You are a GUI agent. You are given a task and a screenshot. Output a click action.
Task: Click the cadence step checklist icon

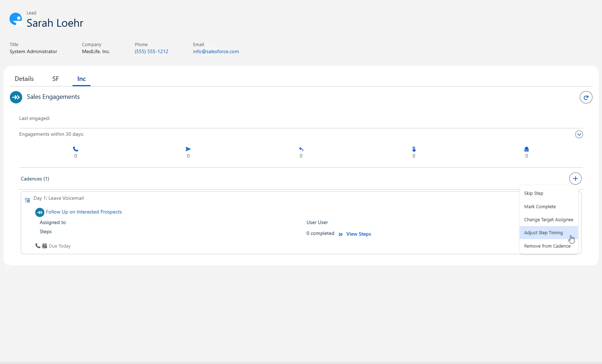pyautogui.click(x=27, y=200)
